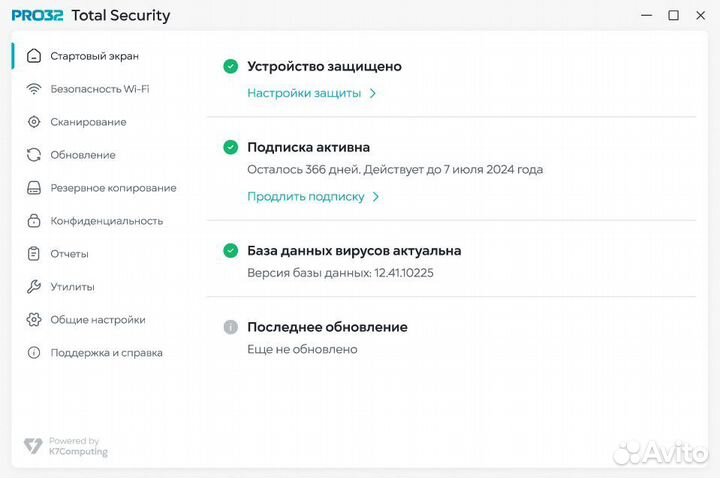Open the hamburger menu in title bar
The width and height of the screenshot is (720, 478).
pyautogui.click(x=620, y=15)
